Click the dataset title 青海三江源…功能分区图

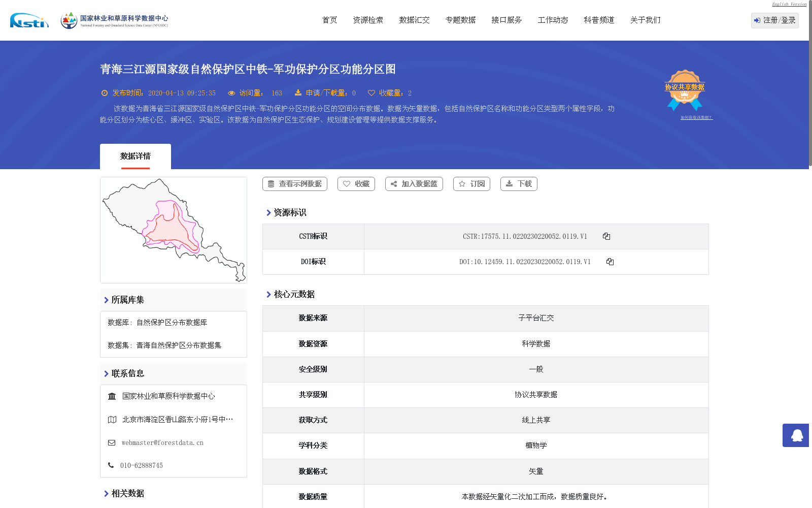click(x=248, y=69)
